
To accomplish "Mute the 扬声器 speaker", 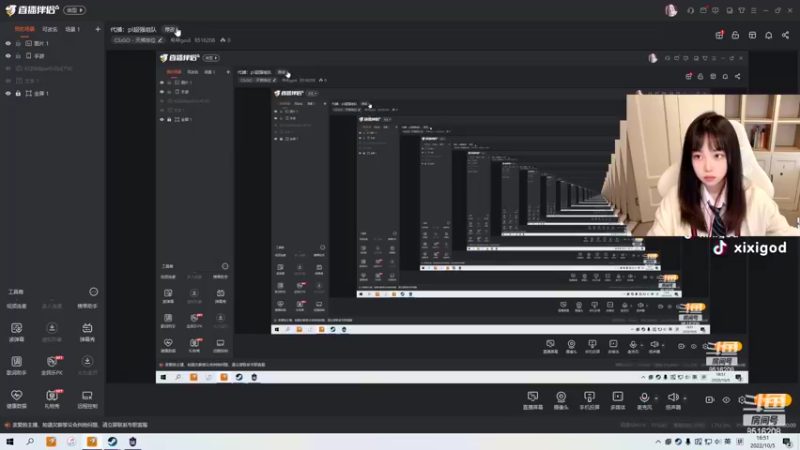I will [673, 401].
